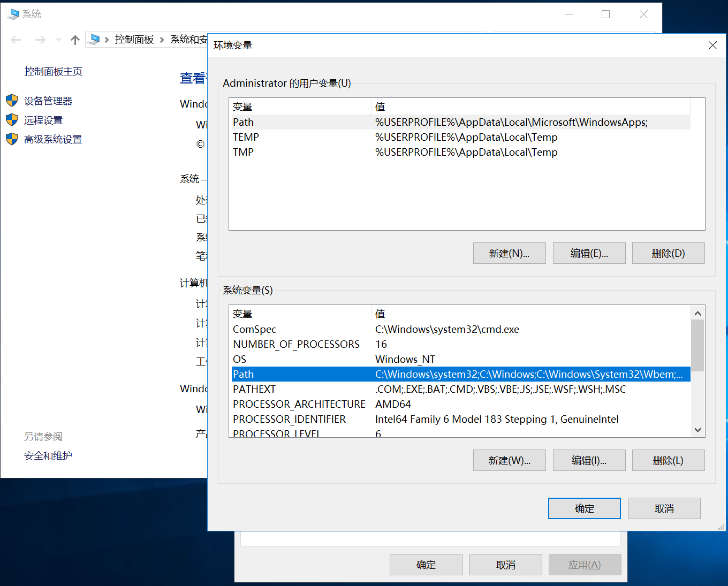Viewport: 728px width, 586px height.
Task: Cancel the 环境变量 dialog with 取消
Action: click(x=664, y=508)
